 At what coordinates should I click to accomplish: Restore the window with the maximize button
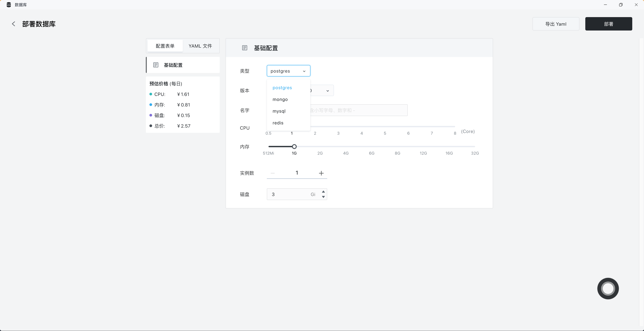click(621, 5)
